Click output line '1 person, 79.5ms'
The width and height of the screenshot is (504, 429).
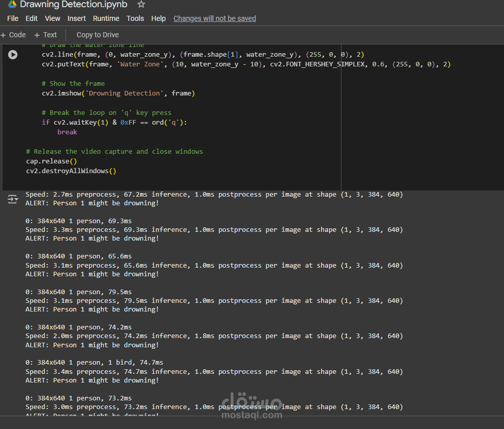coord(78,292)
